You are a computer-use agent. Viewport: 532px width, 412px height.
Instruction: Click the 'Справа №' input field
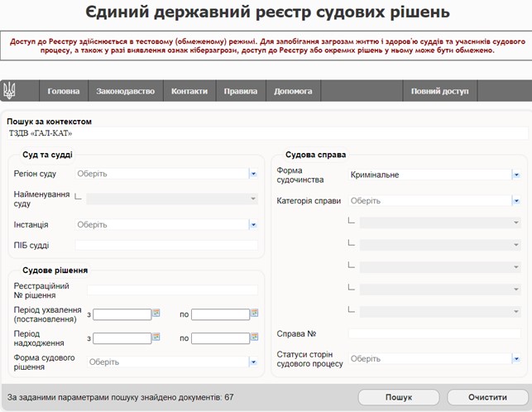[434, 333]
